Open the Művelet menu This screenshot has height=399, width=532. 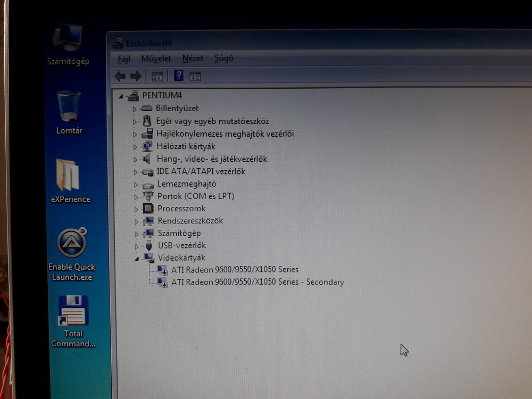tap(156, 59)
